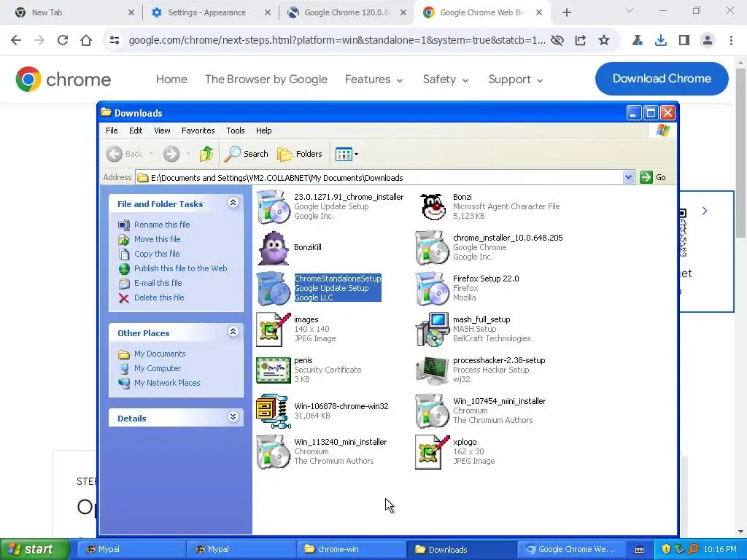Click Home link on Chrome page
This screenshot has width=747, height=560.
pyautogui.click(x=171, y=79)
